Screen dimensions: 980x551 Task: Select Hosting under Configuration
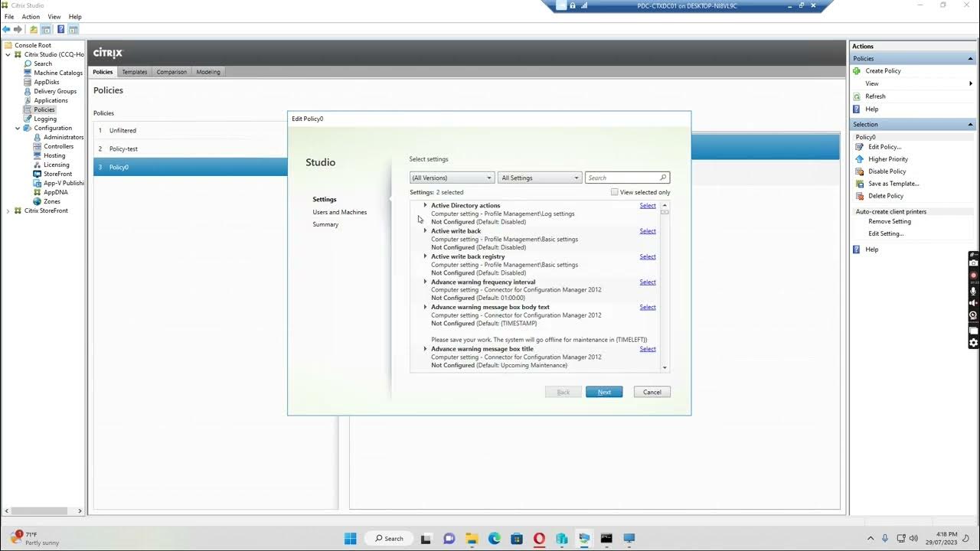click(54, 155)
